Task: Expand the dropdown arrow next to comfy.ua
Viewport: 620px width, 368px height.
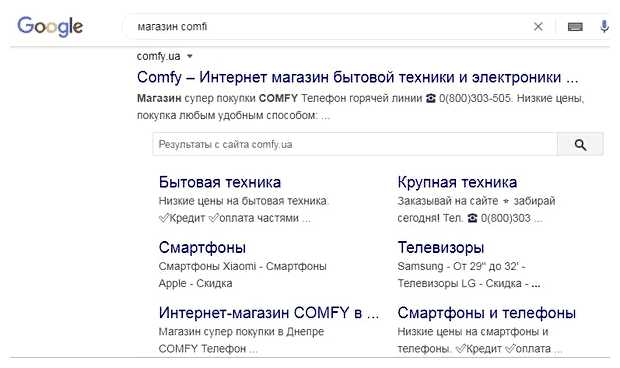Action: point(190,57)
